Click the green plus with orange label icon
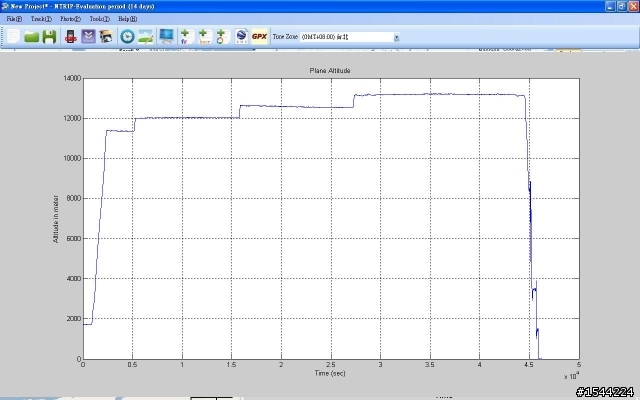Screen dimensions: 640x400 click(x=204, y=37)
